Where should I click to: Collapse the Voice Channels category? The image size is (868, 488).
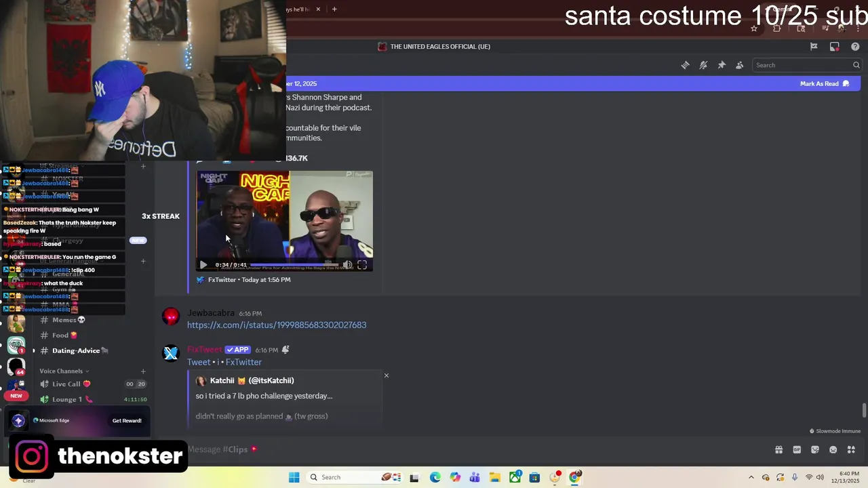(x=64, y=371)
